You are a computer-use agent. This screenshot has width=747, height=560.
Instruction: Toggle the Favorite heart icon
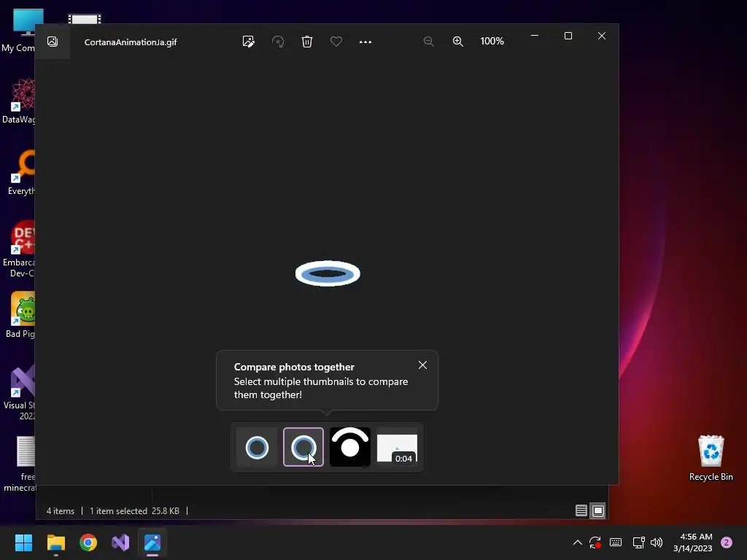(x=336, y=42)
